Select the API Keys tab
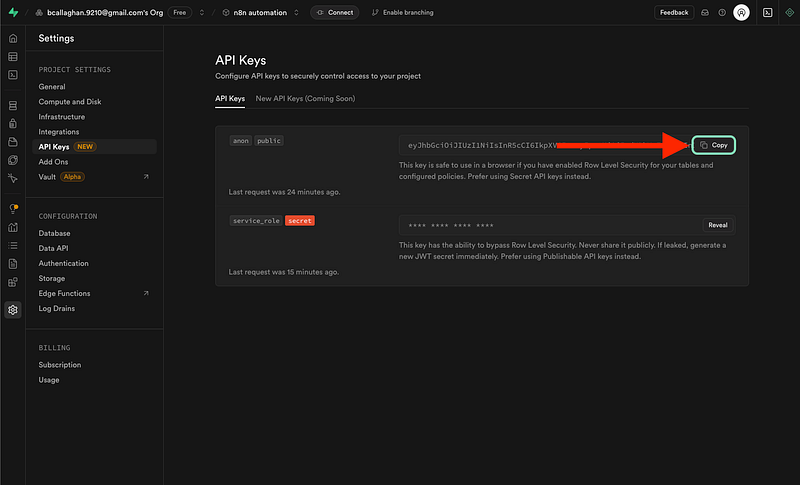The image size is (800, 485). pyautogui.click(x=230, y=98)
